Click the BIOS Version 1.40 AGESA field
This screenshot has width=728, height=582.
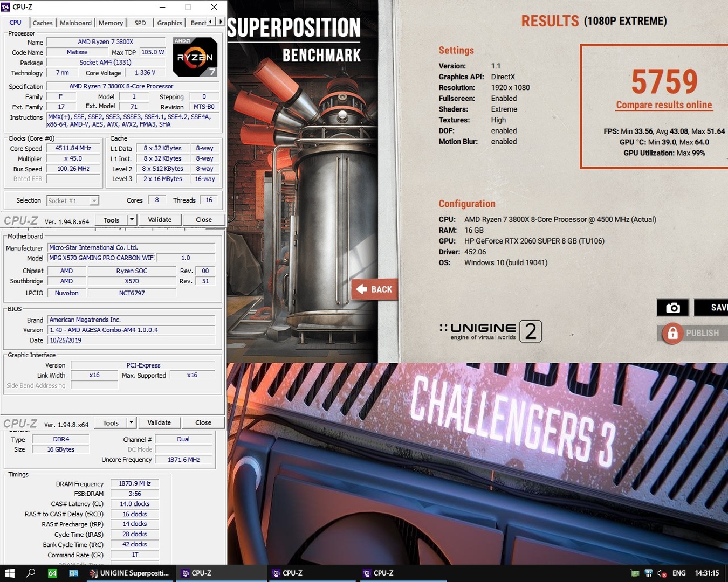(x=132, y=330)
